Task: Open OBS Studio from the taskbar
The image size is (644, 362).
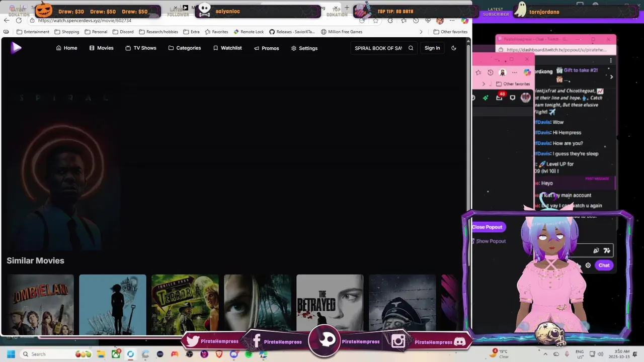Action: pyautogui.click(x=189, y=354)
